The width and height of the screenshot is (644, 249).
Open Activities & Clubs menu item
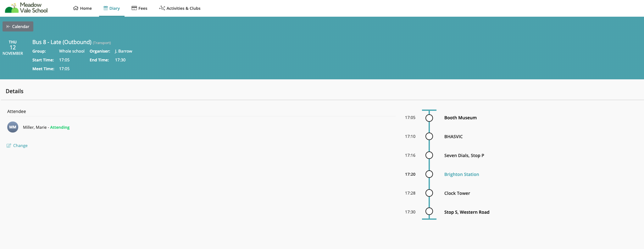click(x=180, y=8)
